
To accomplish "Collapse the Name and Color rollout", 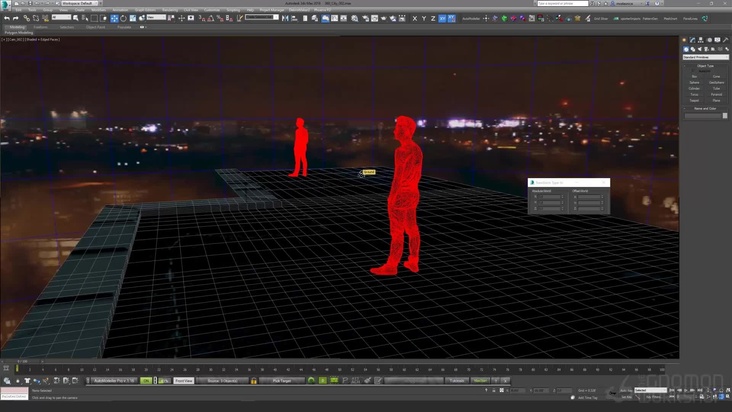I will pos(705,108).
